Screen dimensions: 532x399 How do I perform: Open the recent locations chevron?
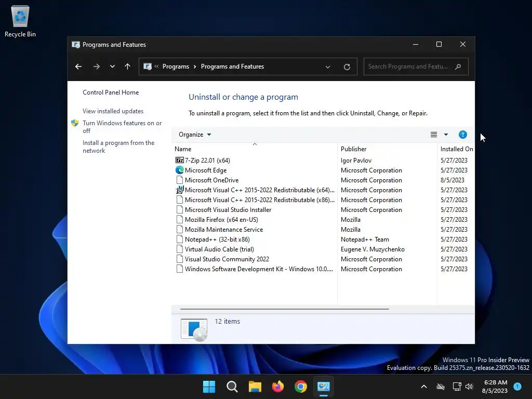(112, 66)
